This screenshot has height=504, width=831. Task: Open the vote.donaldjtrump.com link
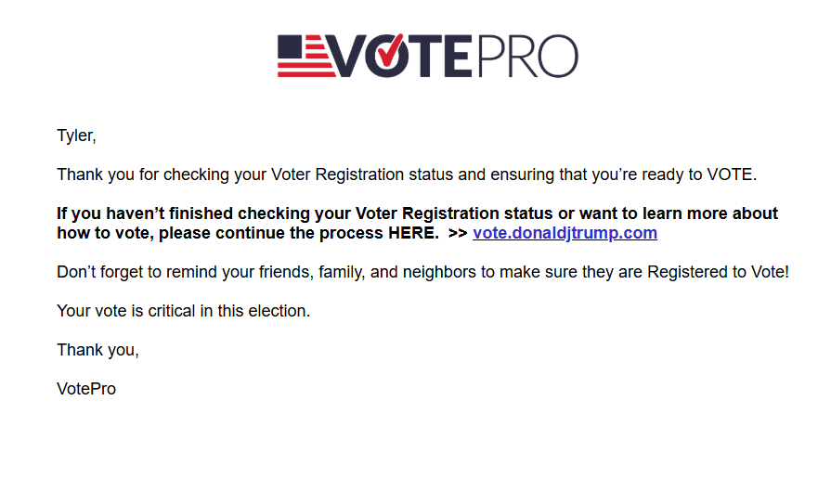tap(565, 233)
